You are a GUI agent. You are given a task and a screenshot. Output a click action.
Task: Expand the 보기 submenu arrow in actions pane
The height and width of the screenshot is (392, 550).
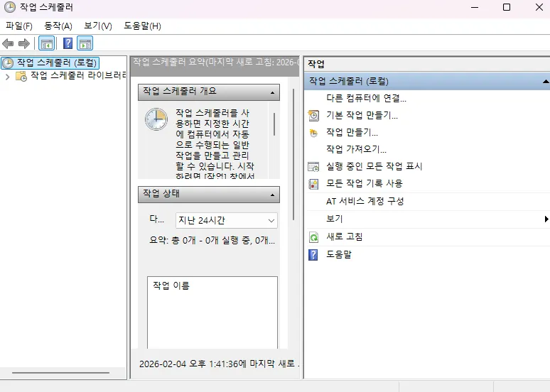pyautogui.click(x=546, y=219)
